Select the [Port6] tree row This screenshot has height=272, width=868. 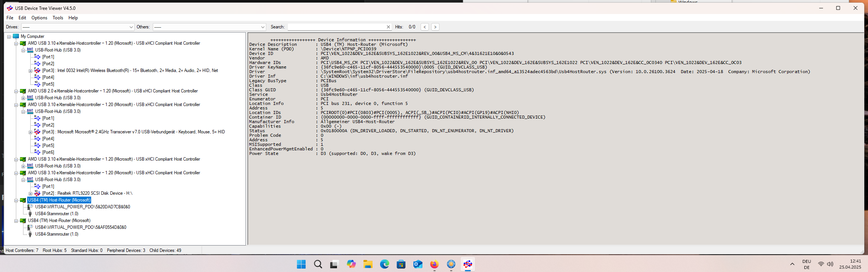[48, 152]
